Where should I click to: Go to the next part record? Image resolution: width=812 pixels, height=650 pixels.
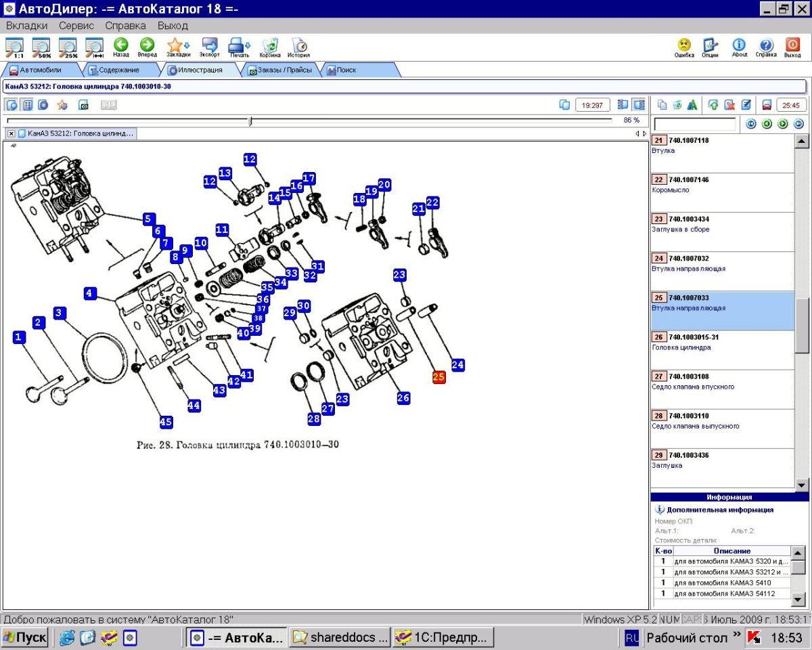782,124
